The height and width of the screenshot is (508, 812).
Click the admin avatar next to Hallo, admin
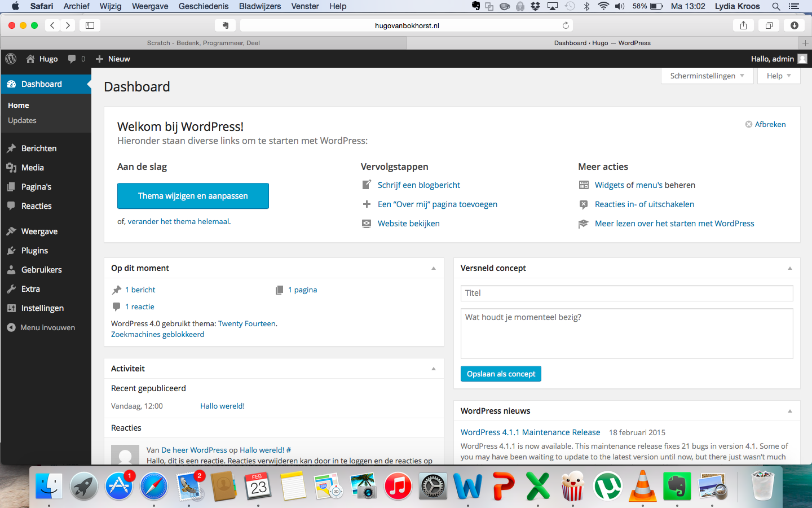pos(802,59)
